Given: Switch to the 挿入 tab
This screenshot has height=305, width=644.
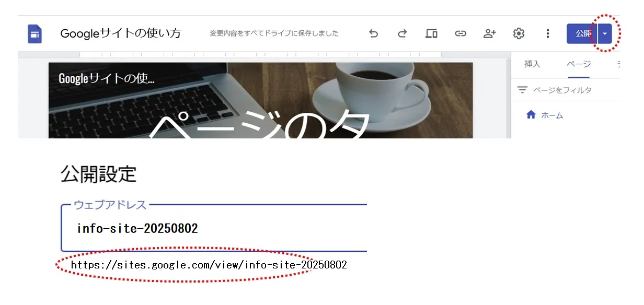Looking at the screenshot, I should coord(532,64).
